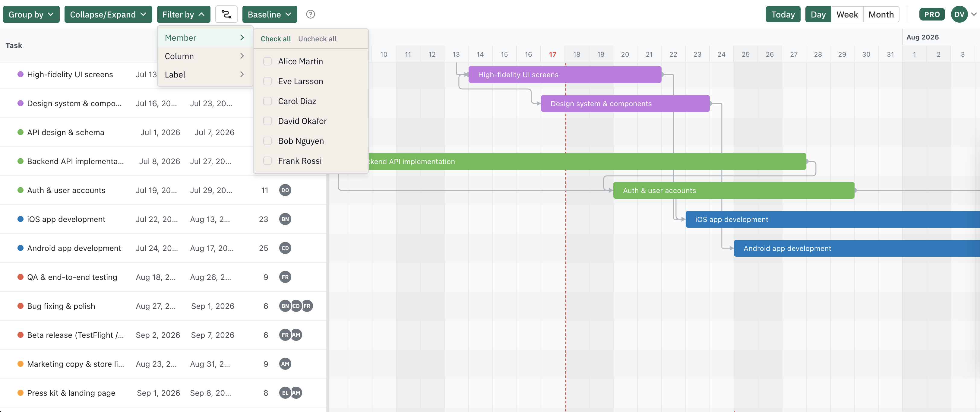
Task: Check the Bob Nguyen member filter
Action: pyautogui.click(x=267, y=141)
